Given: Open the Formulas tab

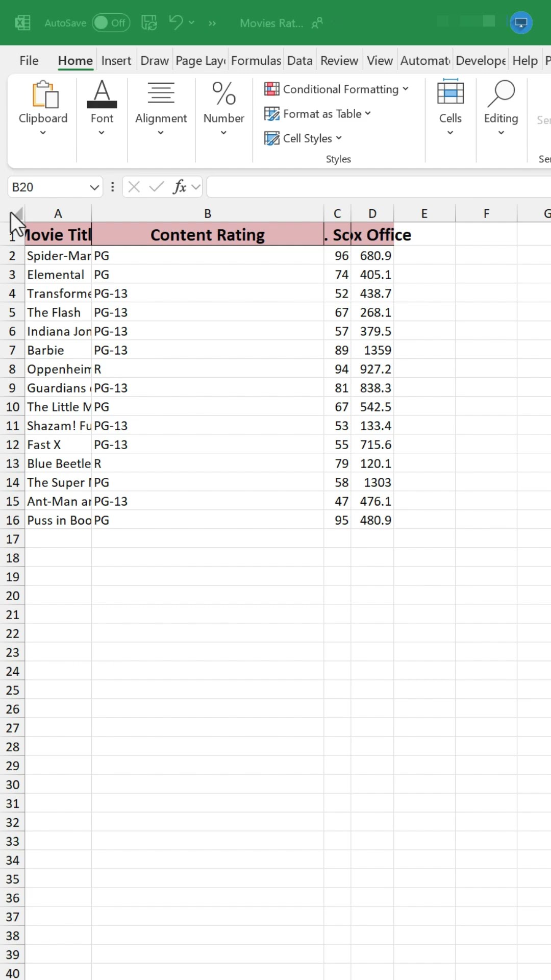Looking at the screenshot, I should point(256,61).
